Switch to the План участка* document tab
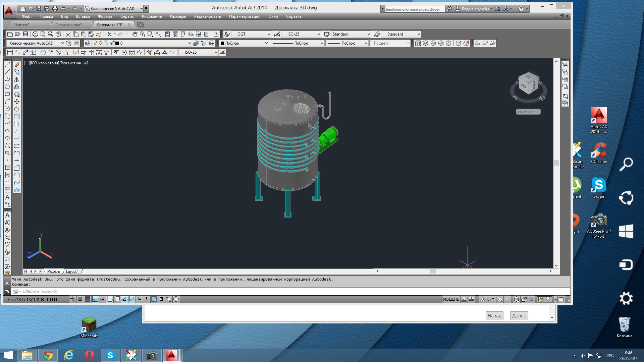 click(x=68, y=25)
